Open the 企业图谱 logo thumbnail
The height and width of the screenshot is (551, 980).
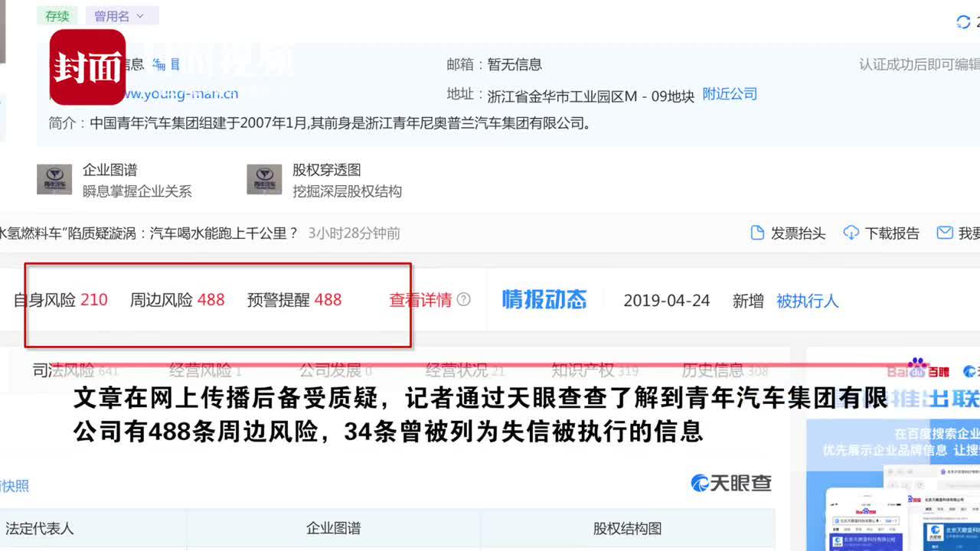click(54, 179)
